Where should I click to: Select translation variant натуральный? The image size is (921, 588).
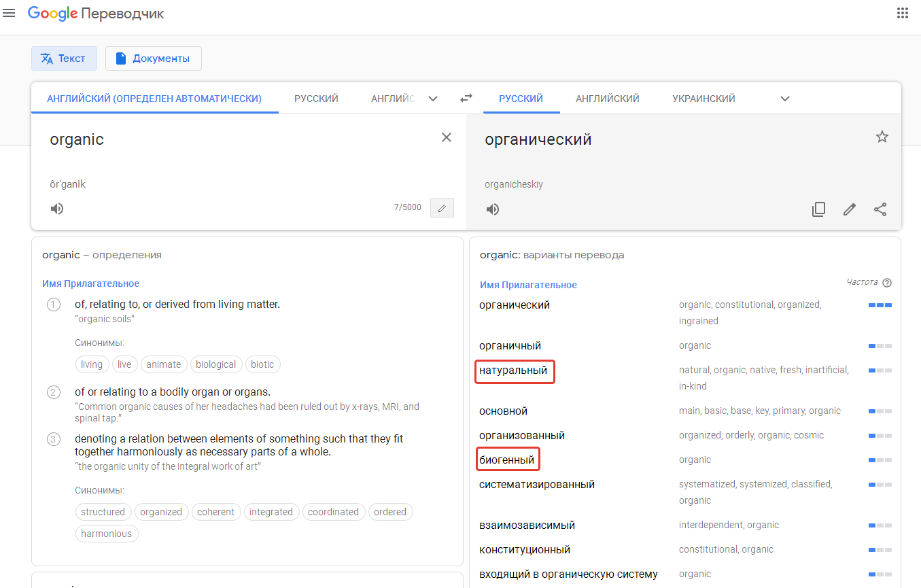(513, 370)
